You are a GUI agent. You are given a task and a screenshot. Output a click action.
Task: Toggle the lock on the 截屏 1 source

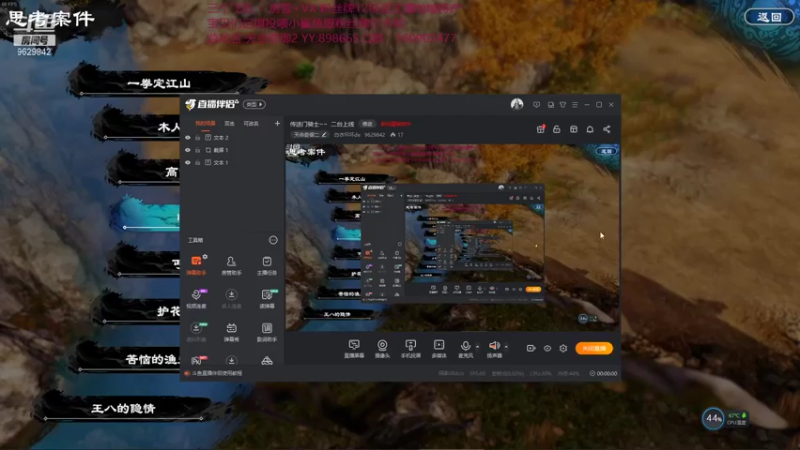(197, 150)
